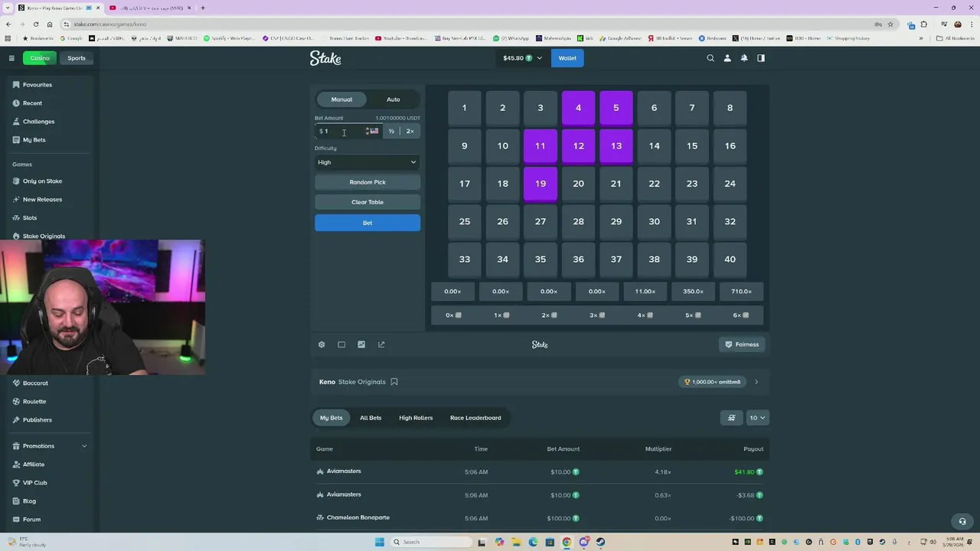
Task: Open the live support headset icon
Action: point(962,522)
